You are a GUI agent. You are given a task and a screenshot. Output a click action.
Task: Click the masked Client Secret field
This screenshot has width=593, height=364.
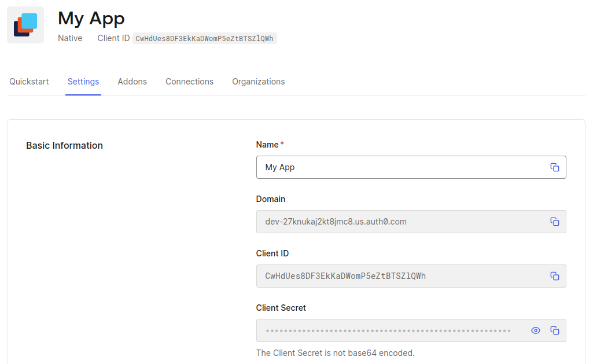click(388, 330)
